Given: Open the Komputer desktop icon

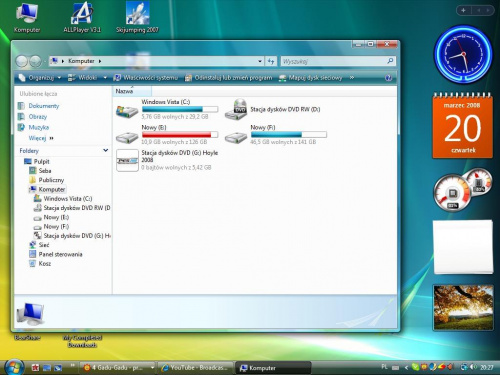Looking at the screenshot, I should [x=27, y=18].
